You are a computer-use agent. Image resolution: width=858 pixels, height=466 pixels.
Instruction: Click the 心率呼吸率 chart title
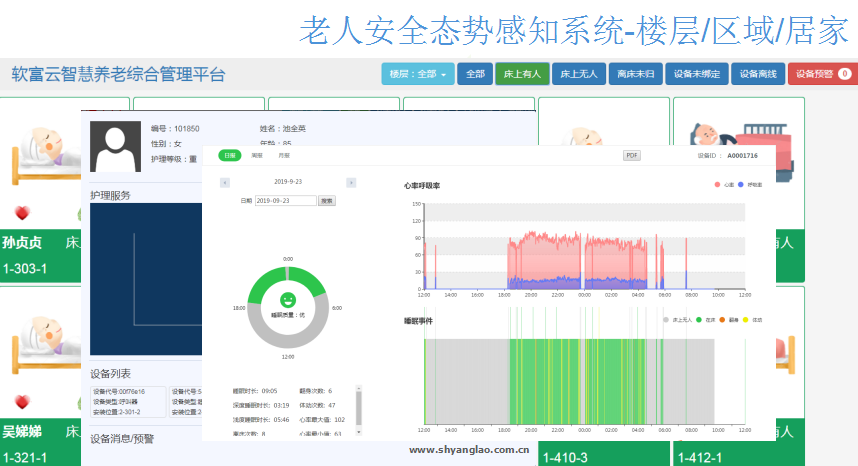point(422,186)
